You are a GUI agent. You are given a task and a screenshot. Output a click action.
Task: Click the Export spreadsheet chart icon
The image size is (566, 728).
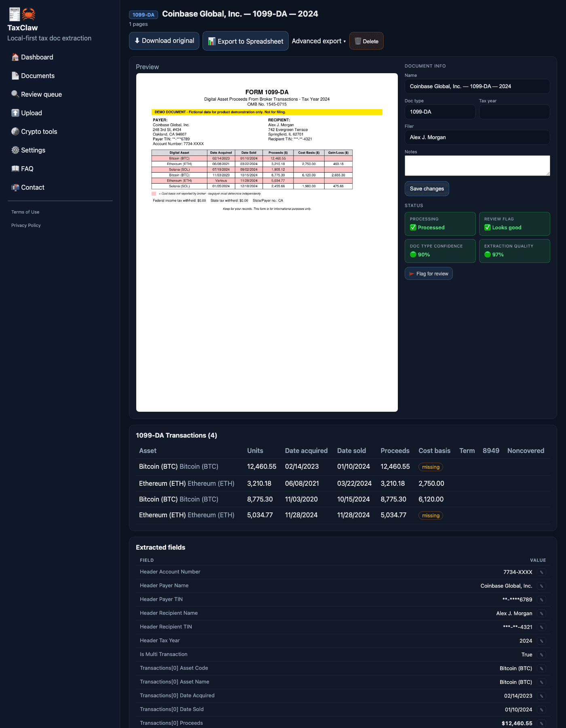click(211, 41)
